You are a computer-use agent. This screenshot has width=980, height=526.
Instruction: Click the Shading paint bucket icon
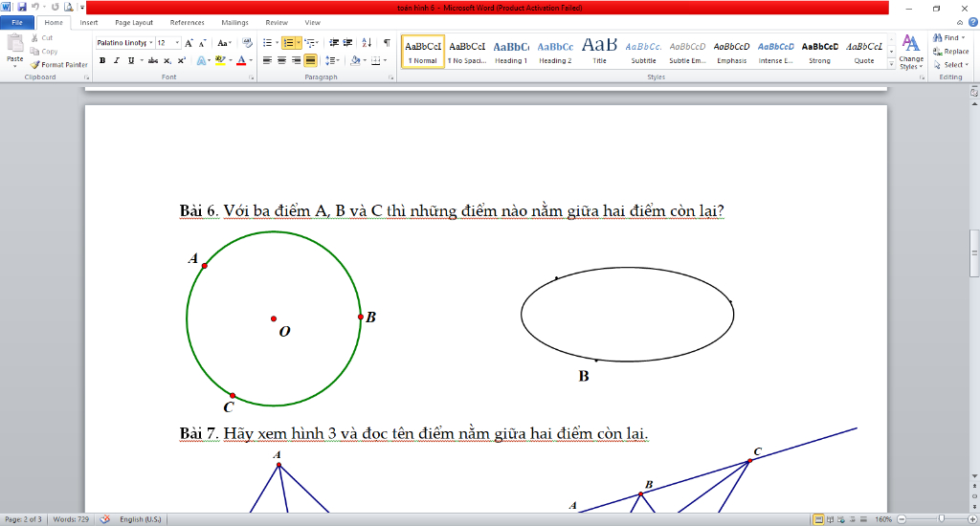point(355,60)
